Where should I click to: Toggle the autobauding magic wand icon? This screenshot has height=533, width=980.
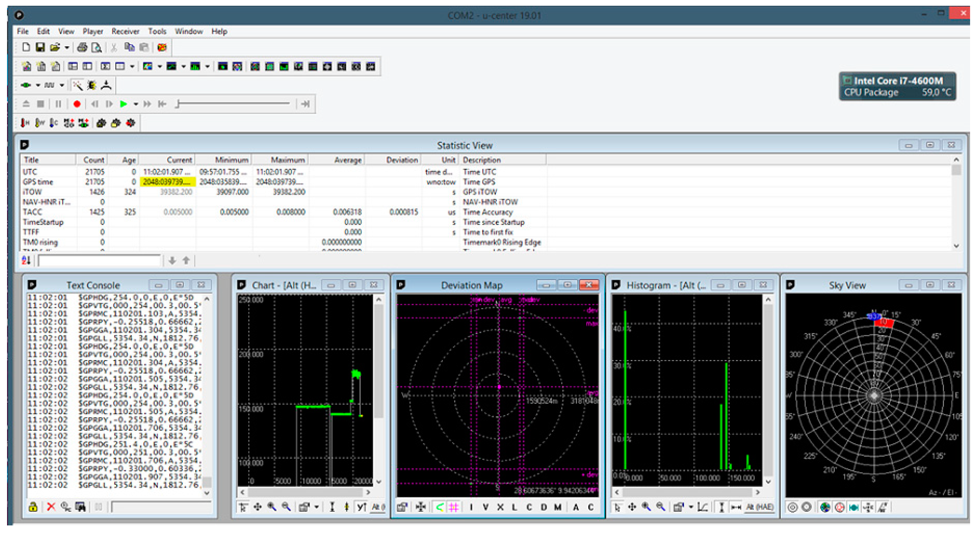[x=77, y=85]
